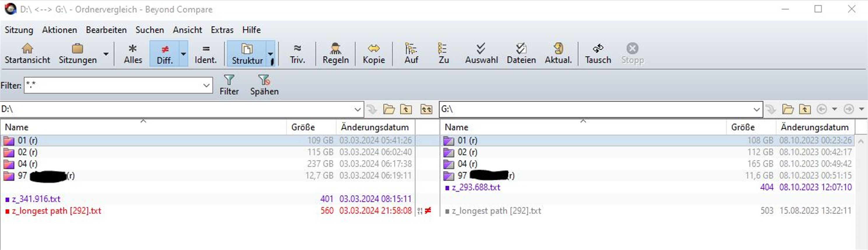Go up one level on both sides
868x250 pixels.
pyautogui.click(x=426, y=109)
